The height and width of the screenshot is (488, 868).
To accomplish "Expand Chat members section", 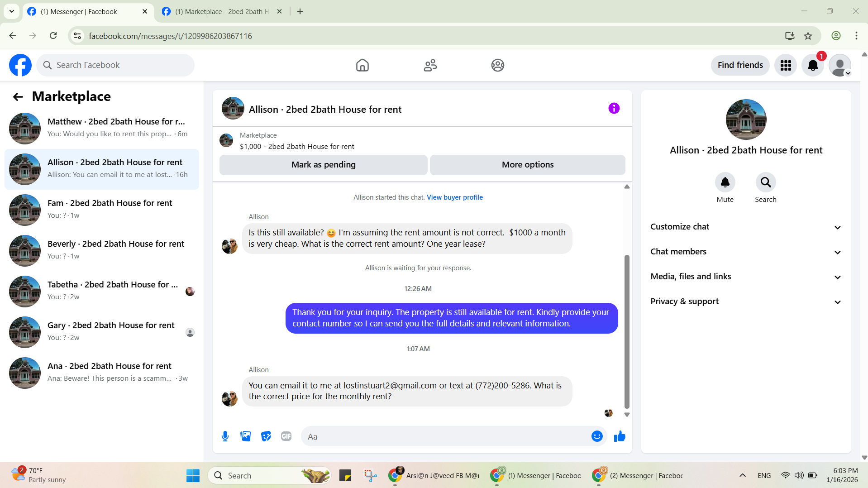I will 746,252.
